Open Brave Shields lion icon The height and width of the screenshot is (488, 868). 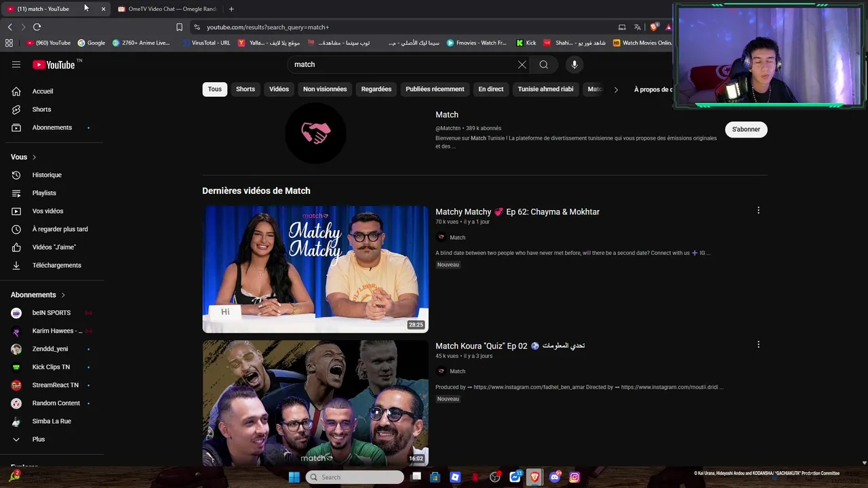(654, 27)
